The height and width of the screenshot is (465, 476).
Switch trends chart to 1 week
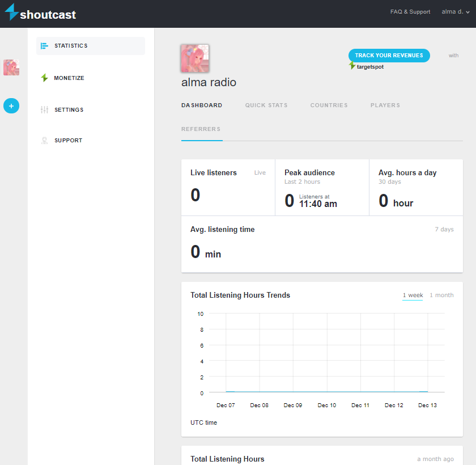pos(413,295)
